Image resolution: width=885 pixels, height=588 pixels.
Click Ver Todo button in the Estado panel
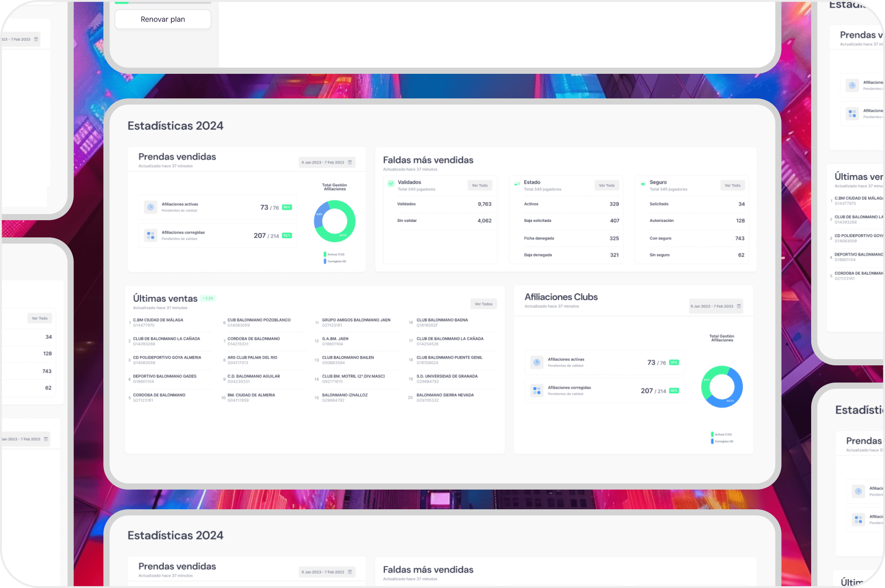(x=606, y=185)
